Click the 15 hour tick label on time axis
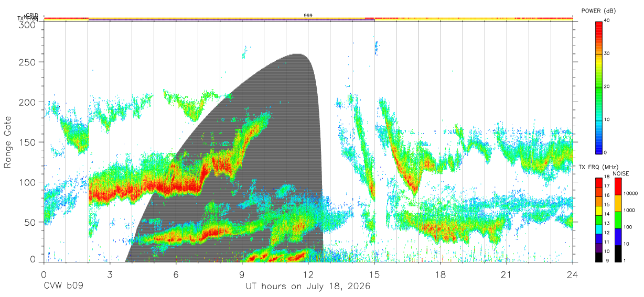This screenshot has width=644, height=297. pos(374,274)
